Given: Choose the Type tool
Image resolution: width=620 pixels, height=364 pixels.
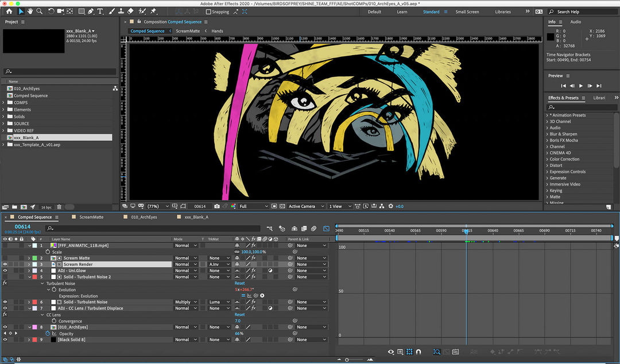Looking at the screenshot, I should tap(100, 11).
